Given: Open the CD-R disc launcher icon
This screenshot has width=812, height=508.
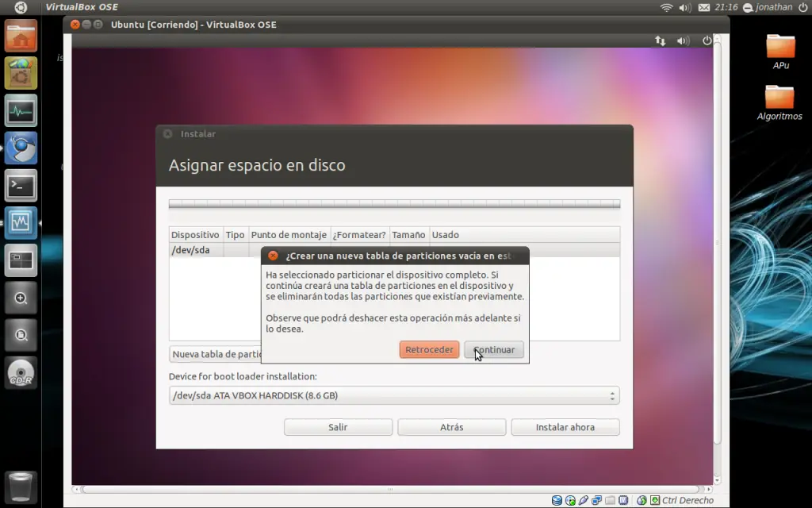Looking at the screenshot, I should pyautogui.click(x=21, y=373).
